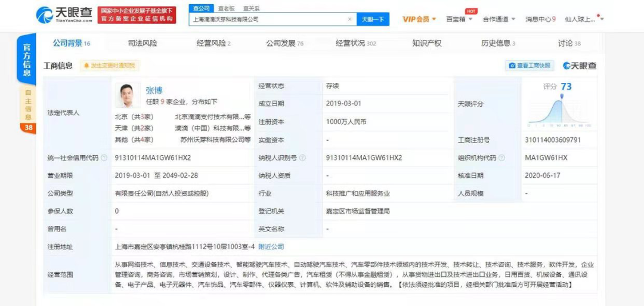This screenshot has width=644, height=306.
Task: Click organization code MA1GW61HX
Action: (546, 157)
